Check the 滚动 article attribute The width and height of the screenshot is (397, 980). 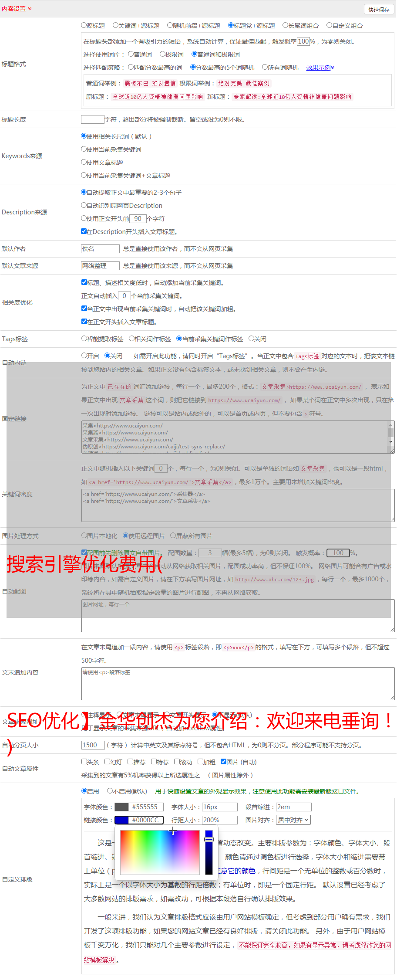pyautogui.click(x=177, y=762)
